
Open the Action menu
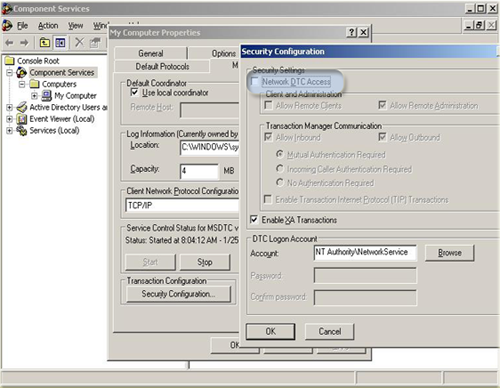[48, 26]
